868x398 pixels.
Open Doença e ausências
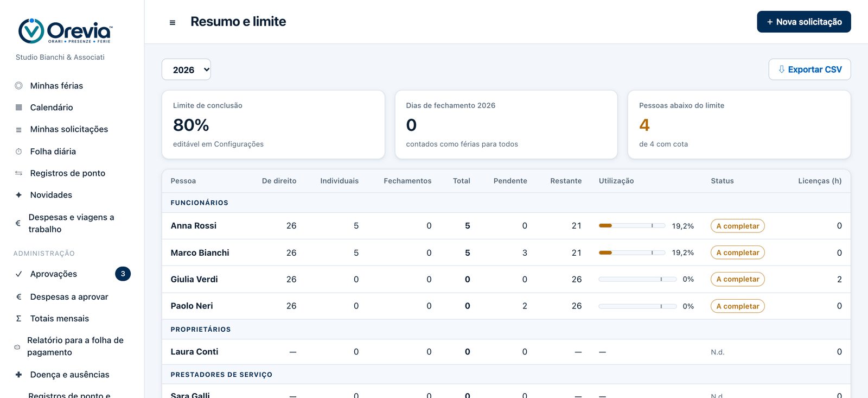click(69, 375)
